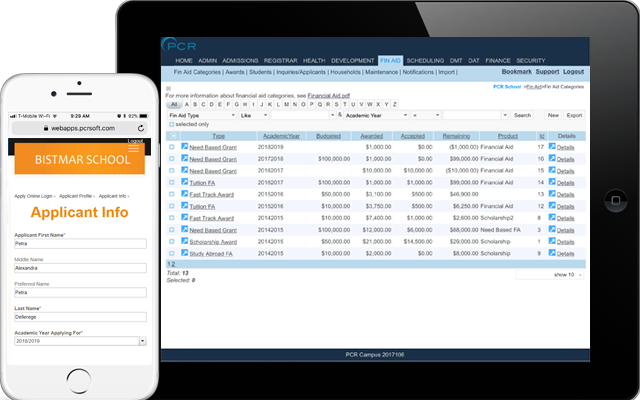Screen dimensions: 640x400
Task: Click details icon for row Id 1
Action: [x=552, y=241]
